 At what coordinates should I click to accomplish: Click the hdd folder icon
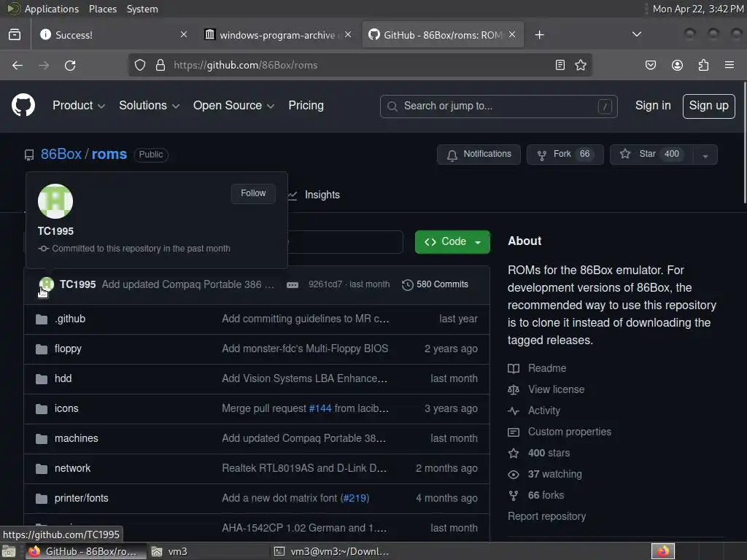pos(42,379)
